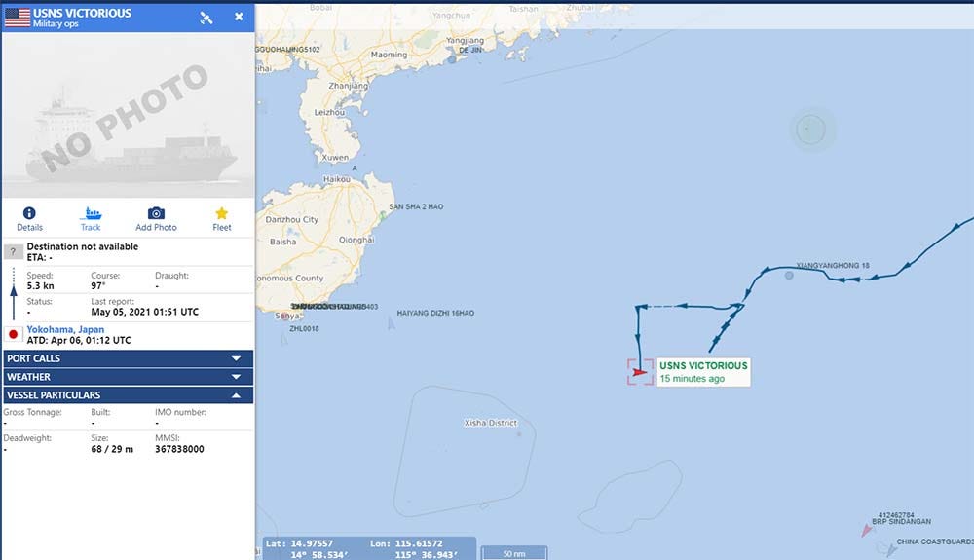The image size is (974, 560).
Task: Click the satellite center-on-map icon
Action: (206, 18)
